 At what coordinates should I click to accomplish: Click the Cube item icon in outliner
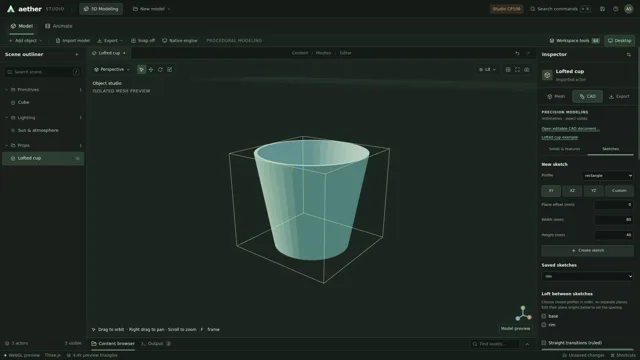pos(13,102)
